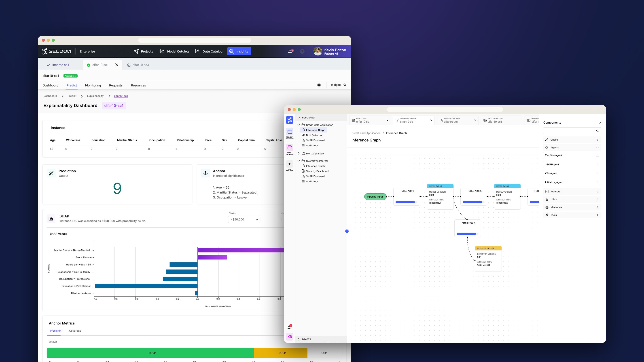The image size is (644, 362).
Task: Open Security Dashboard under Overdrafts Internal
Action: pyautogui.click(x=317, y=171)
